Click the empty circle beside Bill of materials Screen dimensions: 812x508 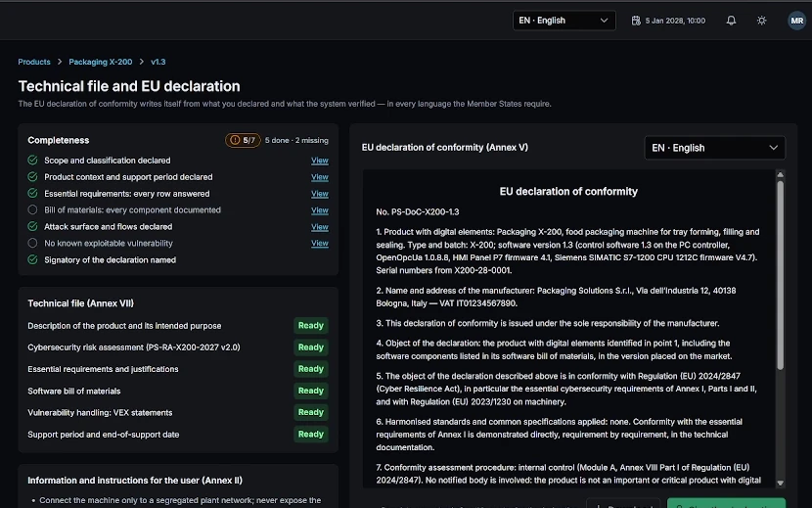[32, 209]
